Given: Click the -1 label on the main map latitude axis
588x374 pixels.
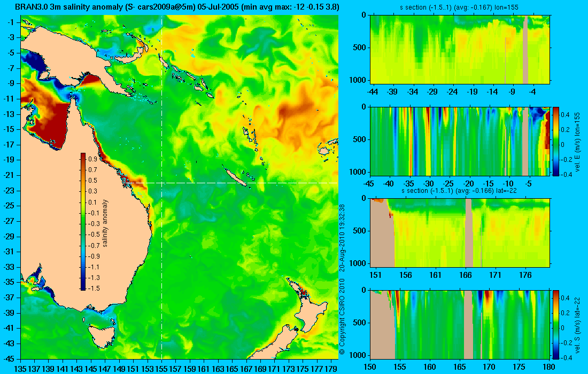Looking at the screenshot, I should [x=10, y=22].
